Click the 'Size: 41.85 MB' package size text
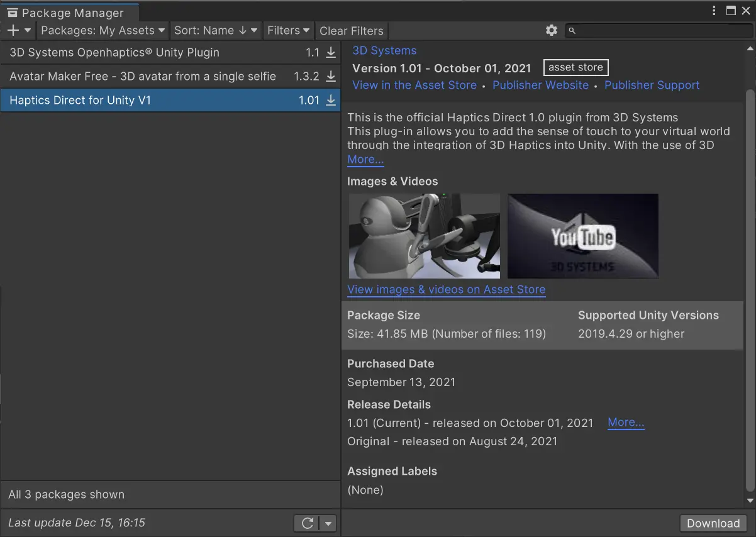 point(447,334)
